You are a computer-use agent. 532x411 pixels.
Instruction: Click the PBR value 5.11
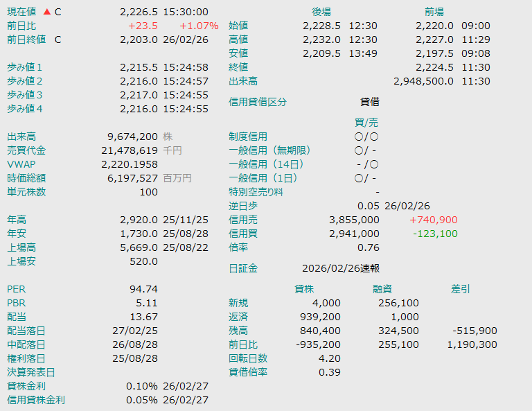click(x=147, y=303)
